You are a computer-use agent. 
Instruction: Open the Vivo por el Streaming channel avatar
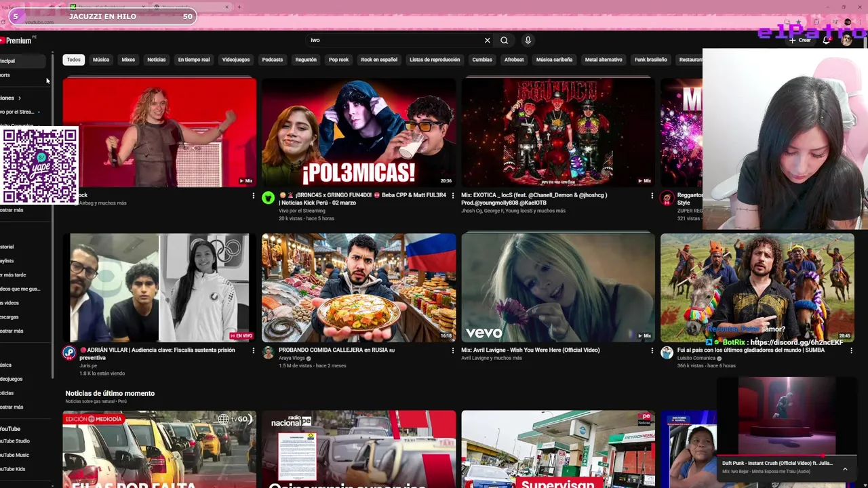pyautogui.click(x=269, y=197)
